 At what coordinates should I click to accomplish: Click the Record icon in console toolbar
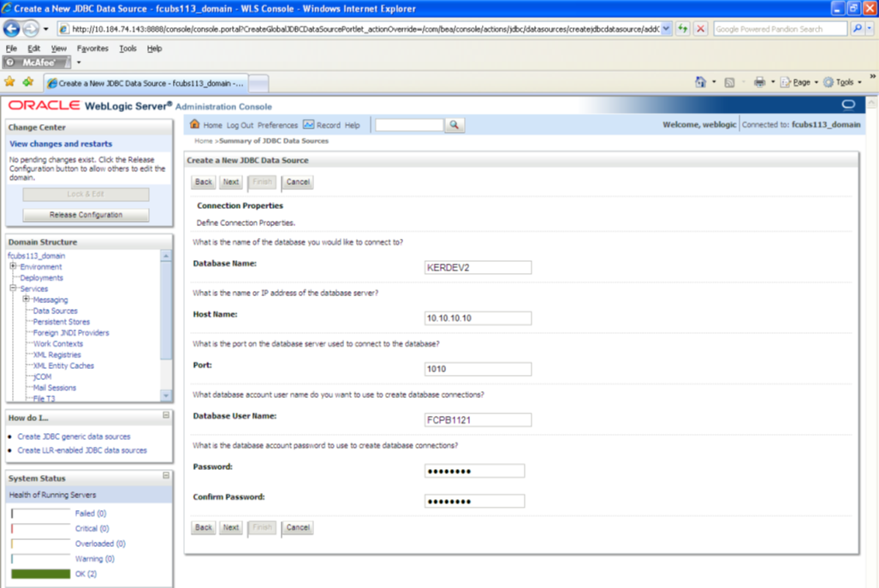[x=308, y=124]
